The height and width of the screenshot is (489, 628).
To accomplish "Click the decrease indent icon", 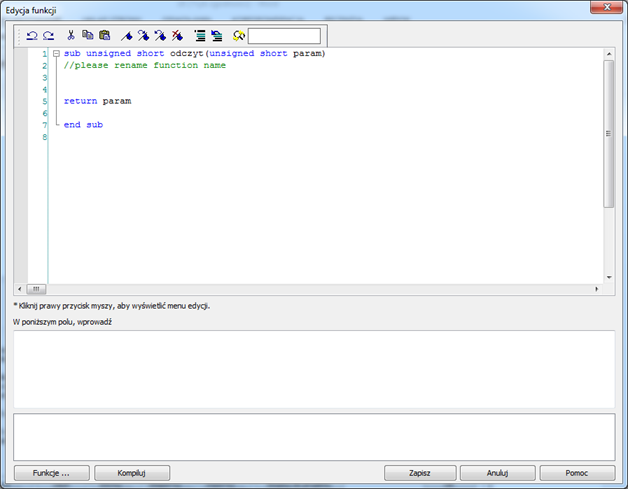I will pyautogui.click(x=216, y=36).
